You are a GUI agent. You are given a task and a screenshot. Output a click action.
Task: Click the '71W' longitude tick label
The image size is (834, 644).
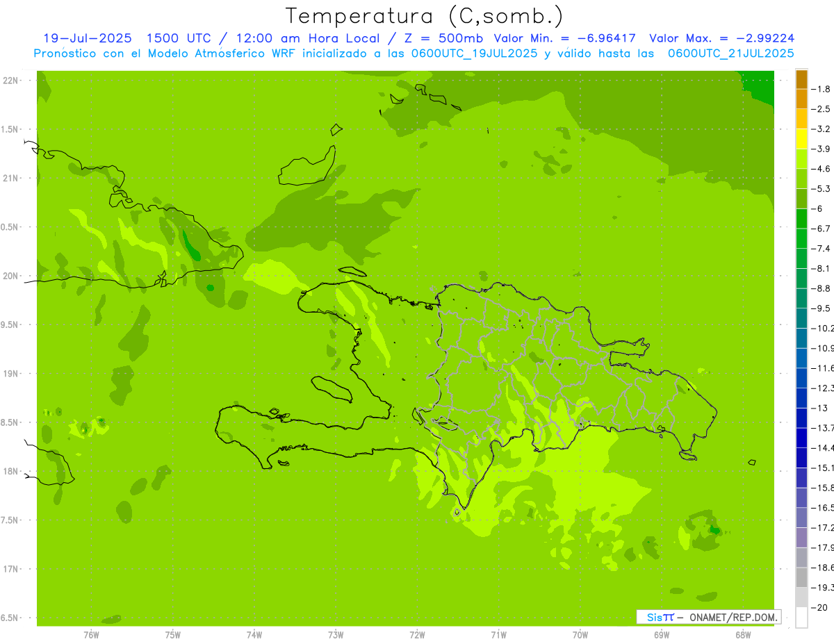(x=498, y=635)
